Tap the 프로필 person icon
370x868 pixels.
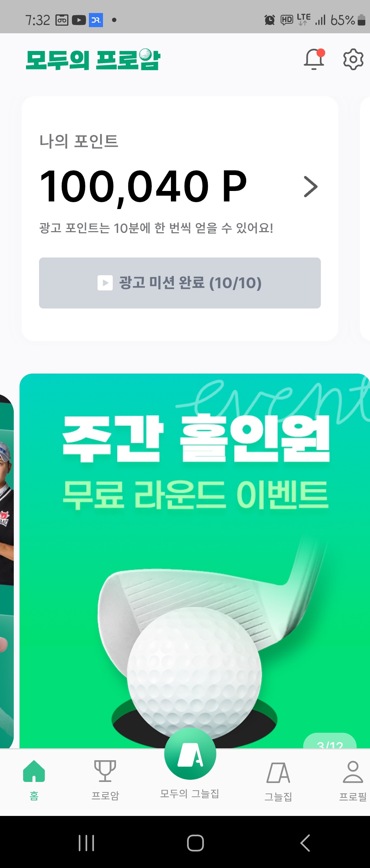[353, 772]
